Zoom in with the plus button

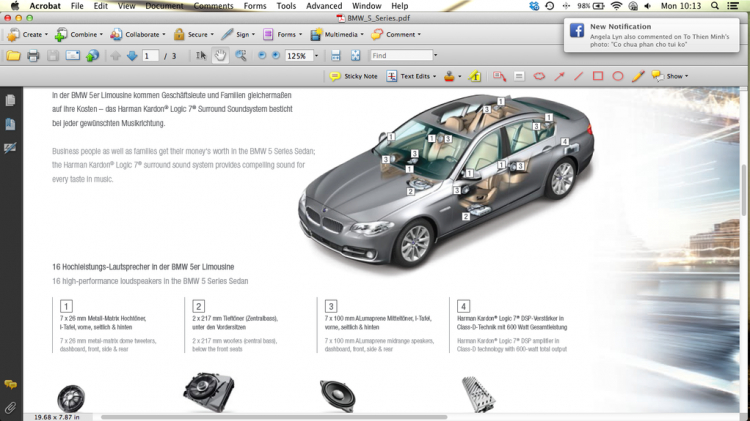[x=276, y=55]
